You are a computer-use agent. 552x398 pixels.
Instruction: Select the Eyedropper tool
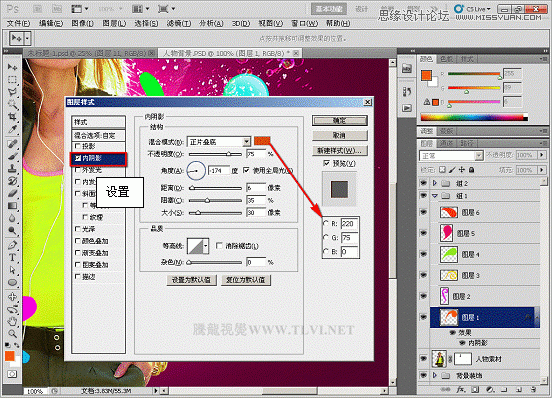(12, 129)
